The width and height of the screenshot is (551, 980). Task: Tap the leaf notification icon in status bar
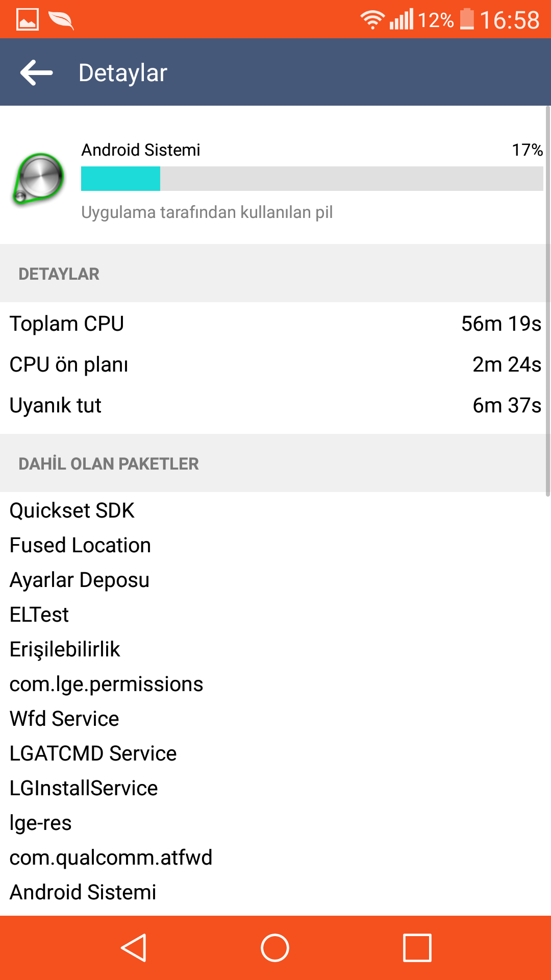(61, 20)
